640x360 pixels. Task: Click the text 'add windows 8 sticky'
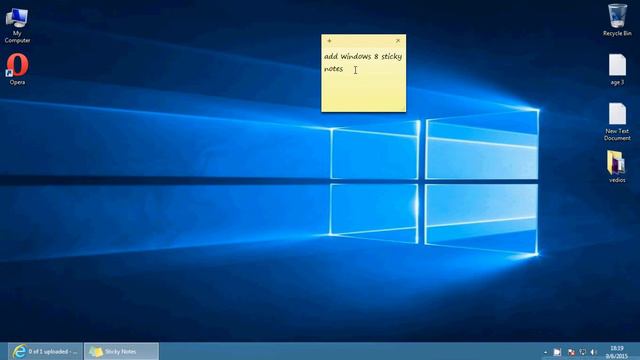click(363, 56)
